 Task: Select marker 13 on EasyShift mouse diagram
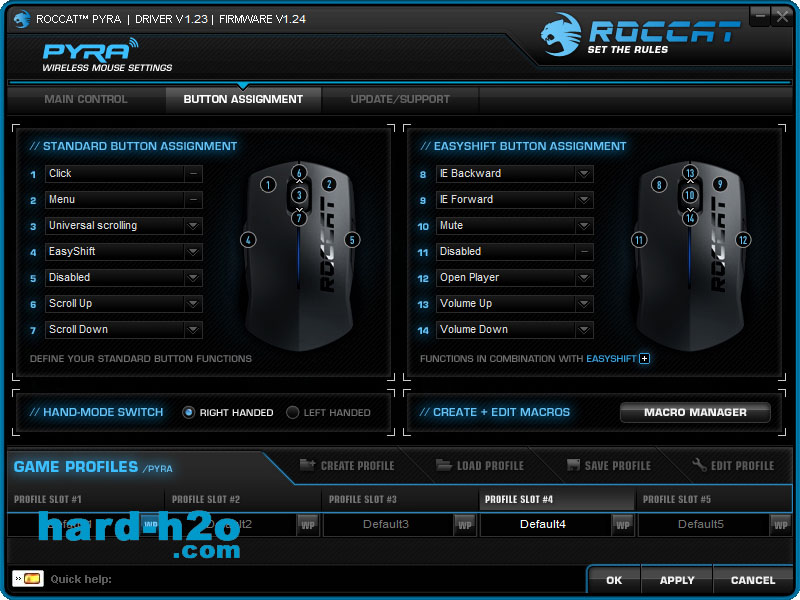tap(690, 172)
